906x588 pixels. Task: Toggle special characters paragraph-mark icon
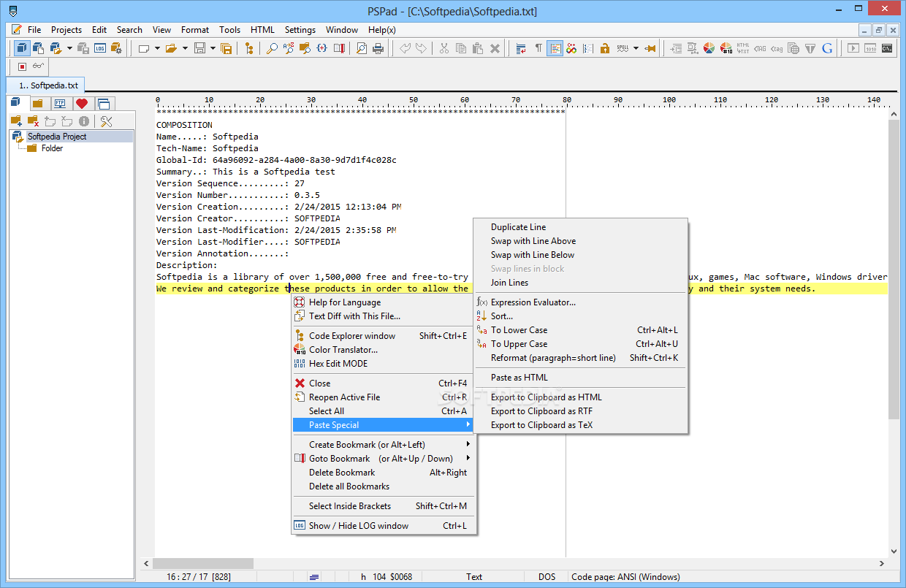point(538,48)
